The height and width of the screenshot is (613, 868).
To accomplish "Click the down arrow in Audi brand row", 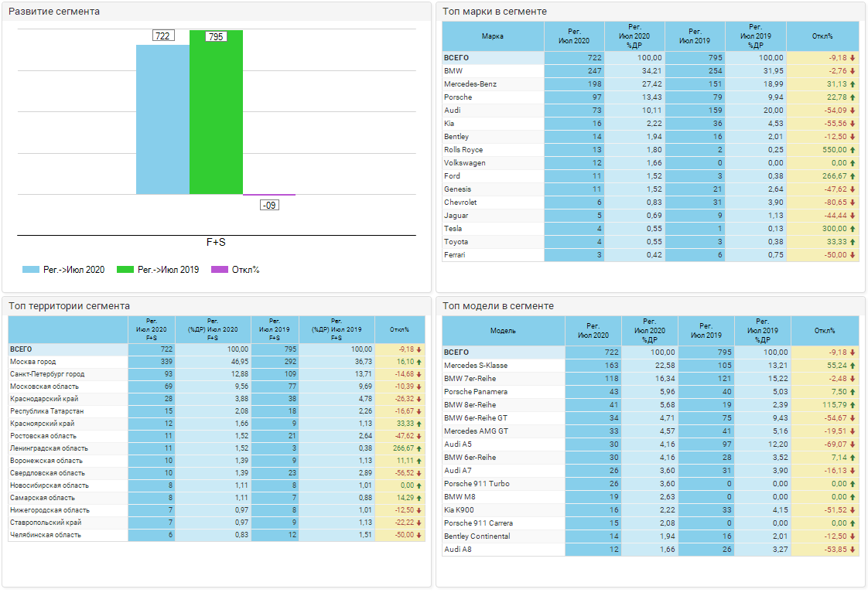I will [853, 111].
